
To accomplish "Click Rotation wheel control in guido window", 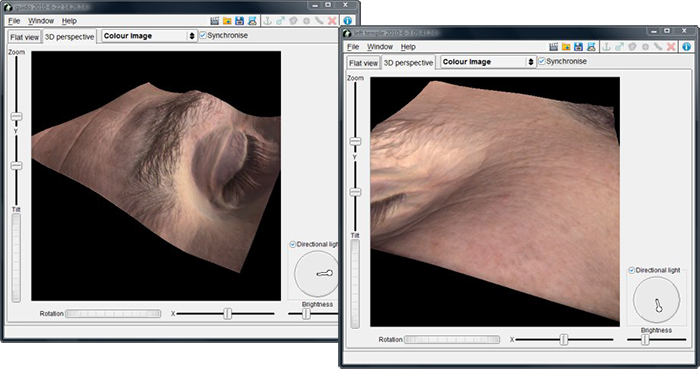I will pyautogui.click(x=113, y=314).
